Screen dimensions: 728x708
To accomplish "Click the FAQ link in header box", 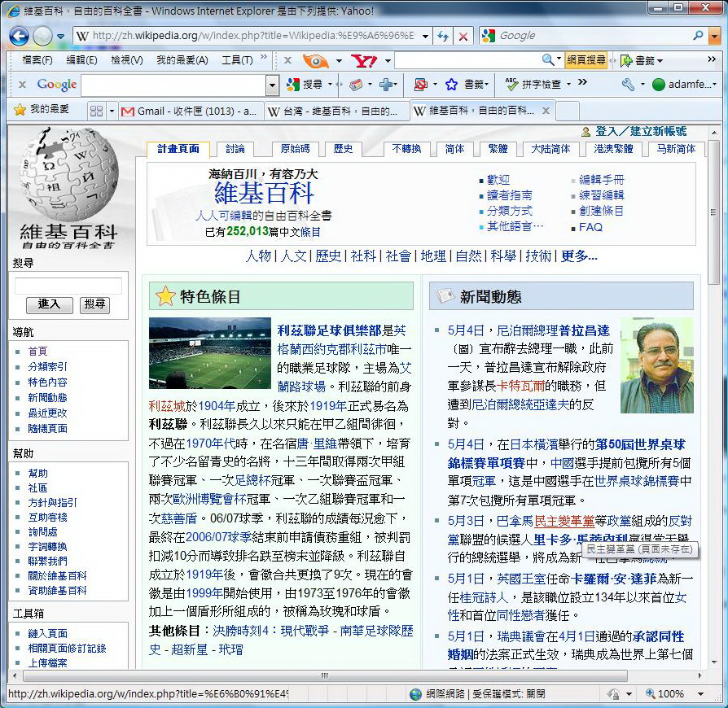I will coord(590,227).
